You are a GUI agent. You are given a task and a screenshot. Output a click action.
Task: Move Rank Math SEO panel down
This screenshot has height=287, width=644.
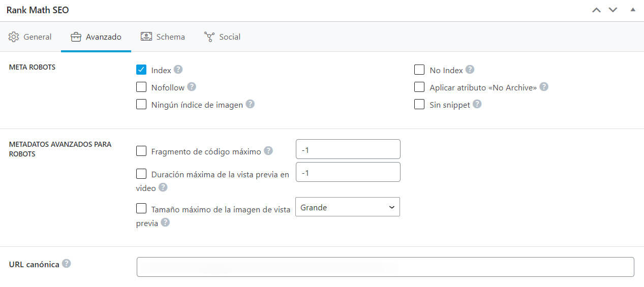[613, 10]
